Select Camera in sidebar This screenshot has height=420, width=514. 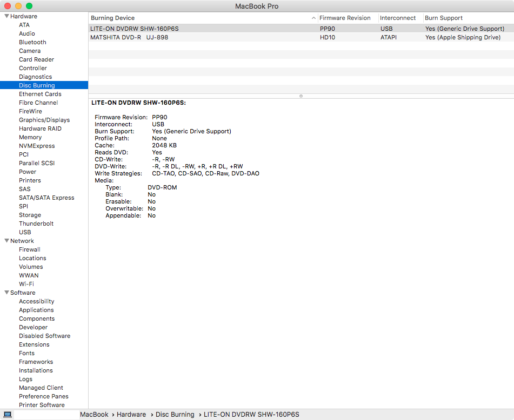pos(30,51)
